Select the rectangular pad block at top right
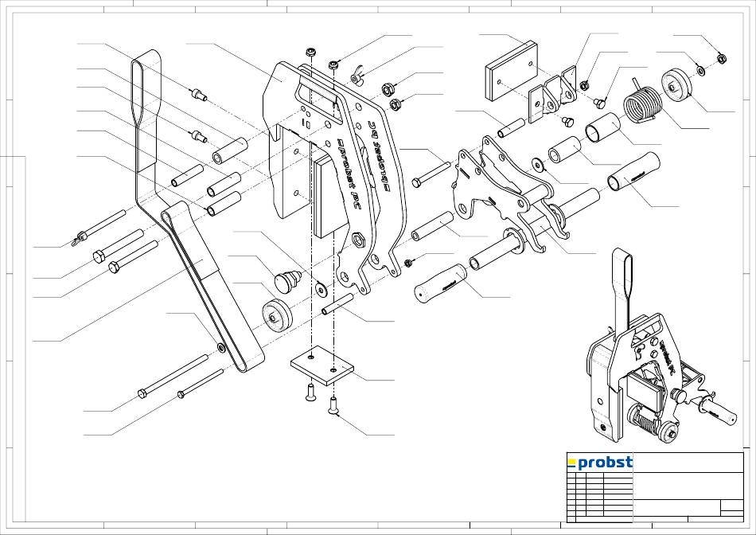This screenshot has width=756, height=535. tap(511, 71)
